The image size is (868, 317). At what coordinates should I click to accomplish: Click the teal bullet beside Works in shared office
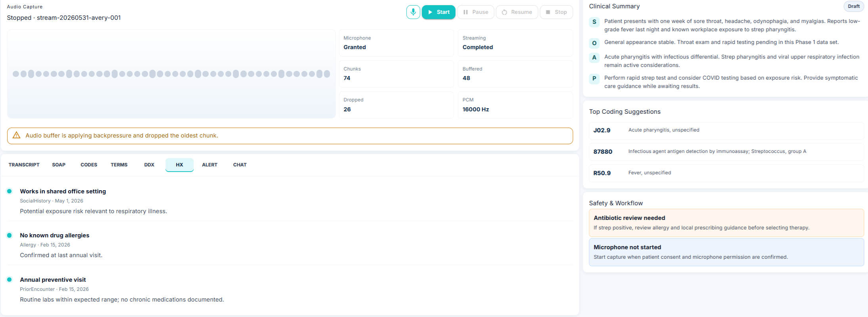pos(10,191)
